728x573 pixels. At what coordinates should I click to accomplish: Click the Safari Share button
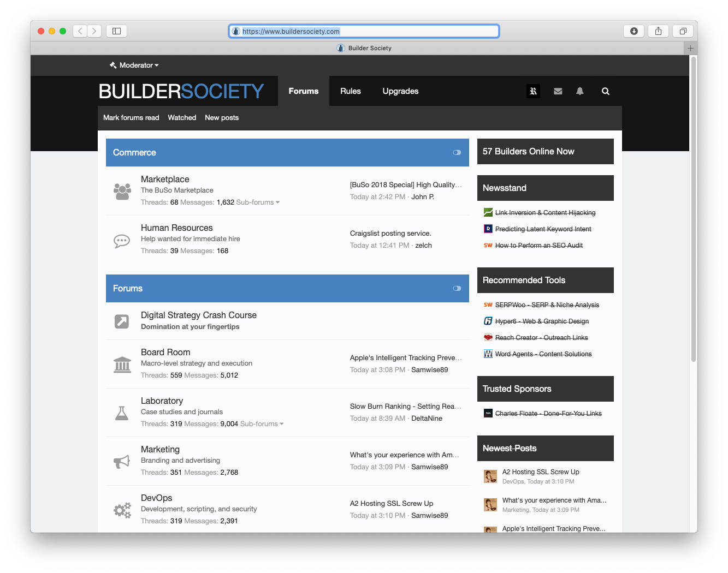(x=658, y=31)
